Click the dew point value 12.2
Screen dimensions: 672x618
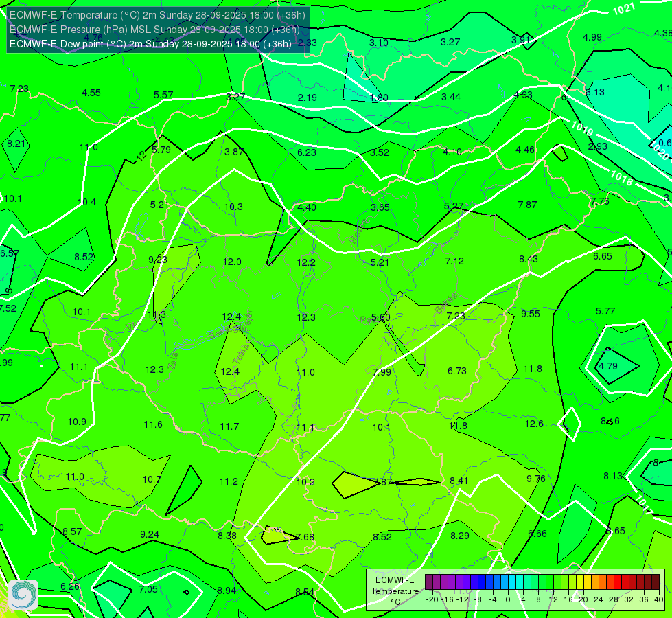(x=306, y=262)
